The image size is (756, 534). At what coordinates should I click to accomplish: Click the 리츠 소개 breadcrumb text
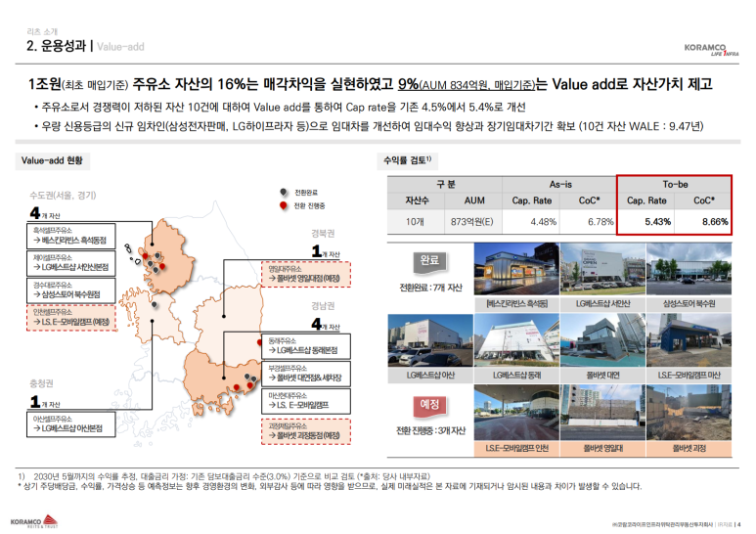pyautogui.click(x=42, y=31)
